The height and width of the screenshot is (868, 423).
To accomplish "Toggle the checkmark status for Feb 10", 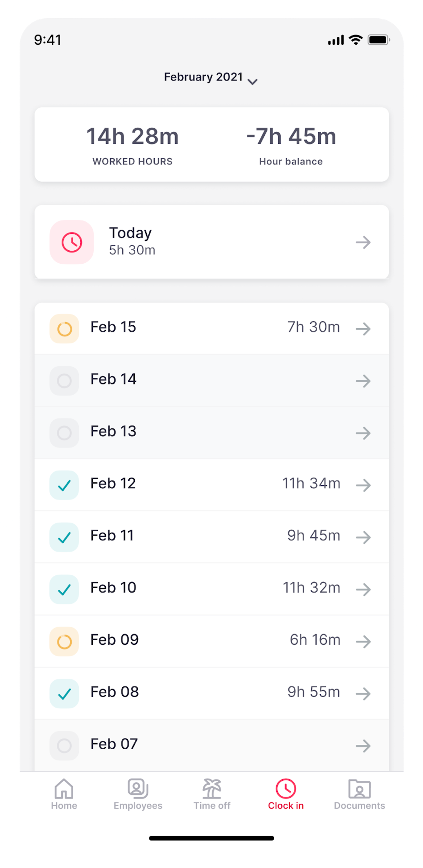I will (64, 589).
